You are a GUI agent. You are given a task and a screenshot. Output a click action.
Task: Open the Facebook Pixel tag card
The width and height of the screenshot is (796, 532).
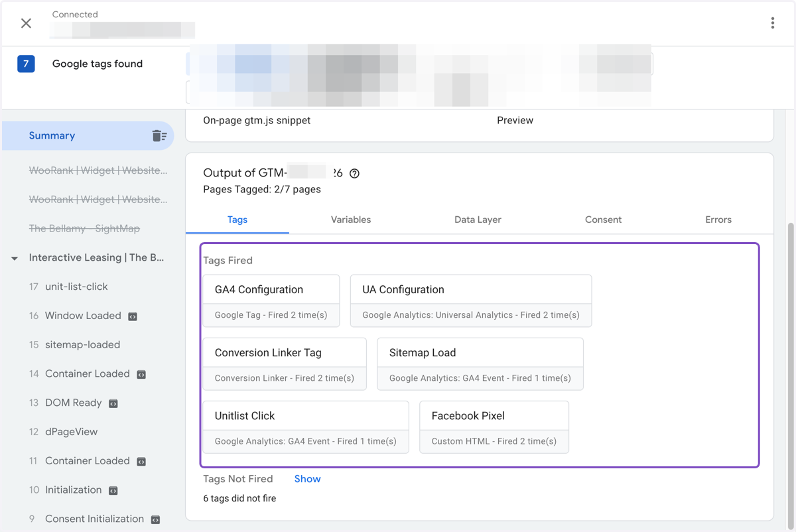pyautogui.click(x=494, y=427)
